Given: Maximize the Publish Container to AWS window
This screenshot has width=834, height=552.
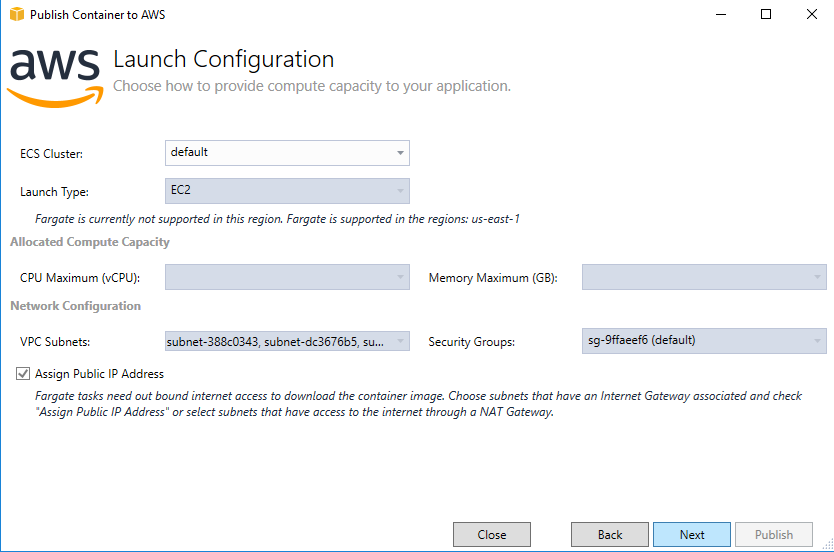Looking at the screenshot, I should tap(766, 14).
